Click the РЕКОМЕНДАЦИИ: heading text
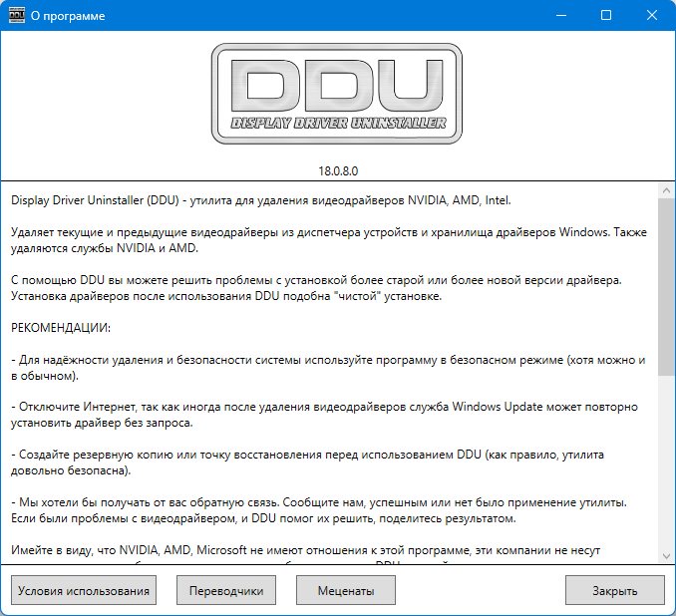The image size is (676, 616). (61, 328)
